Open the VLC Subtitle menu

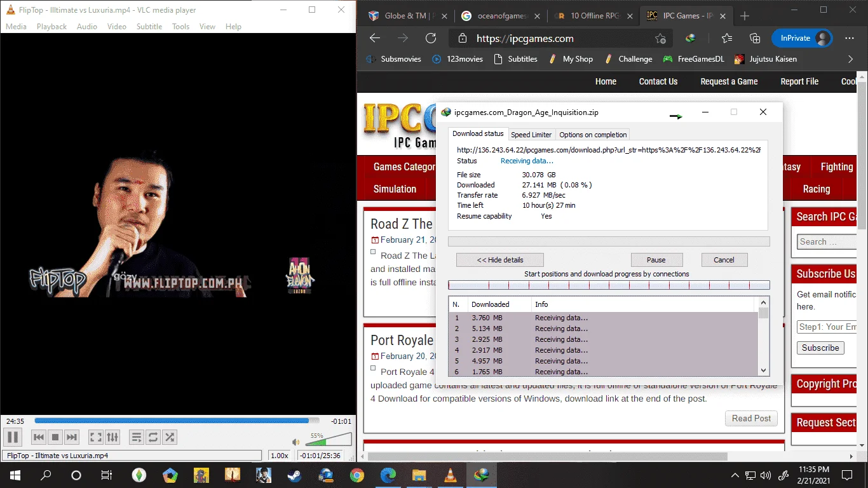pyautogui.click(x=149, y=27)
